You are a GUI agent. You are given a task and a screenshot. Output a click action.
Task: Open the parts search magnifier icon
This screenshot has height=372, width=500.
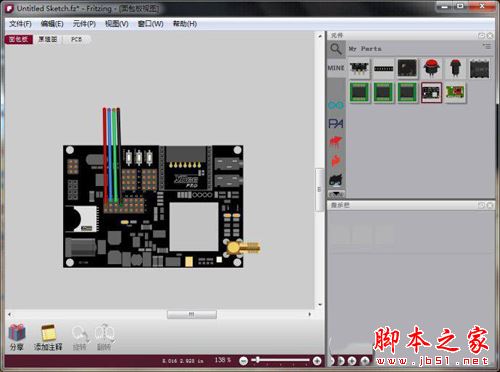coord(336,49)
